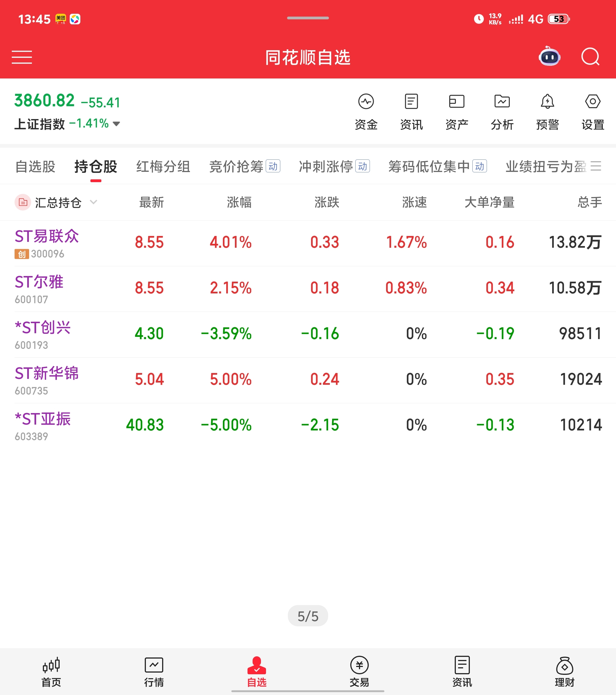Switch to the 红梅分组 tab
The width and height of the screenshot is (616, 695).
163,167
